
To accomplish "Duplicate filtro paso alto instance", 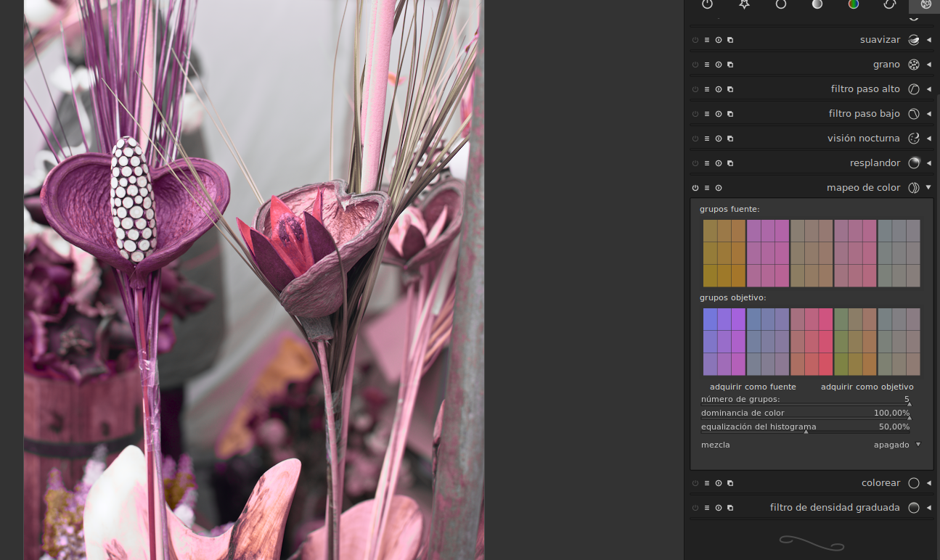I will (x=730, y=89).
